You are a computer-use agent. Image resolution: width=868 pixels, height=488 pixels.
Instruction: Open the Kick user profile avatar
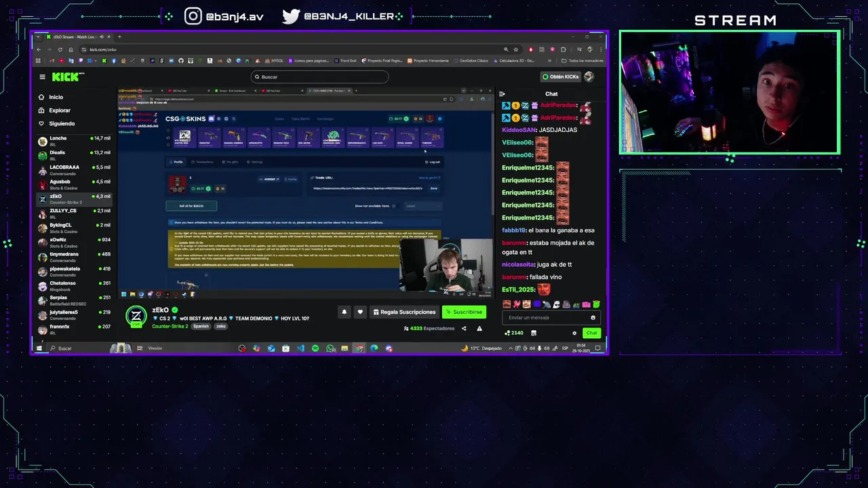pos(589,77)
